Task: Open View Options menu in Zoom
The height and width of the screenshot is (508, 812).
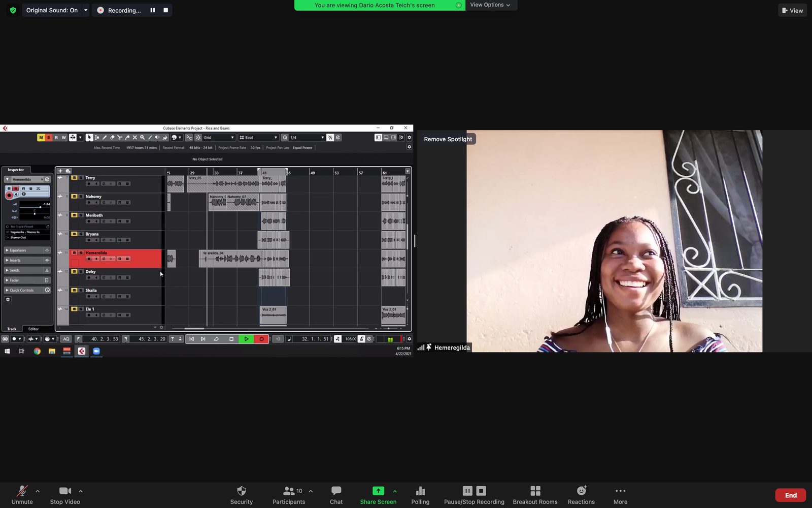Action: pos(490,5)
